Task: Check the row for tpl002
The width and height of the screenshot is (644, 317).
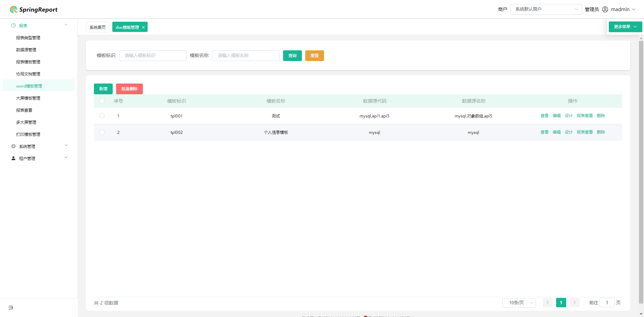Action: tap(102, 132)
